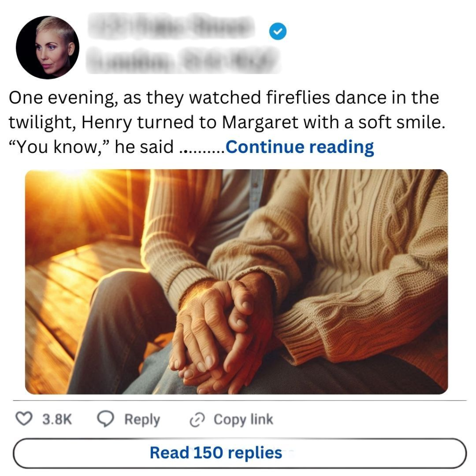Open the holding-hands post image
The image size is (476, 476).
[236, 282]
